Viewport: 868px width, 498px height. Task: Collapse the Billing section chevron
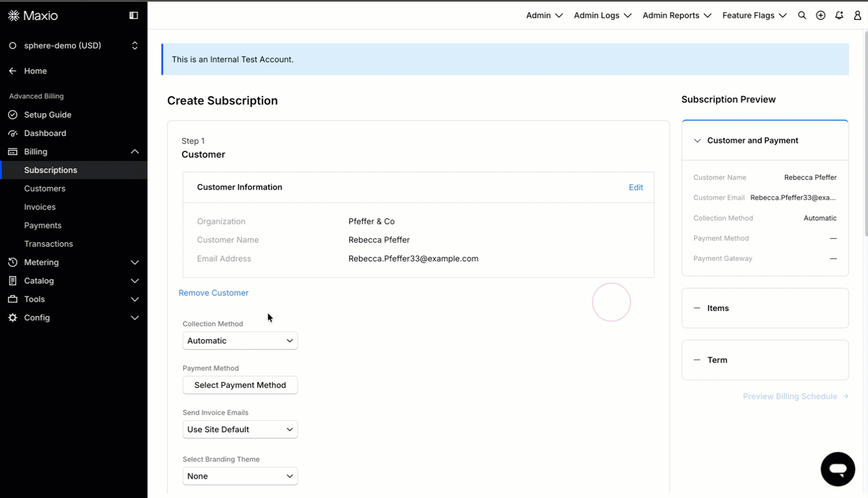coord(135,152)
